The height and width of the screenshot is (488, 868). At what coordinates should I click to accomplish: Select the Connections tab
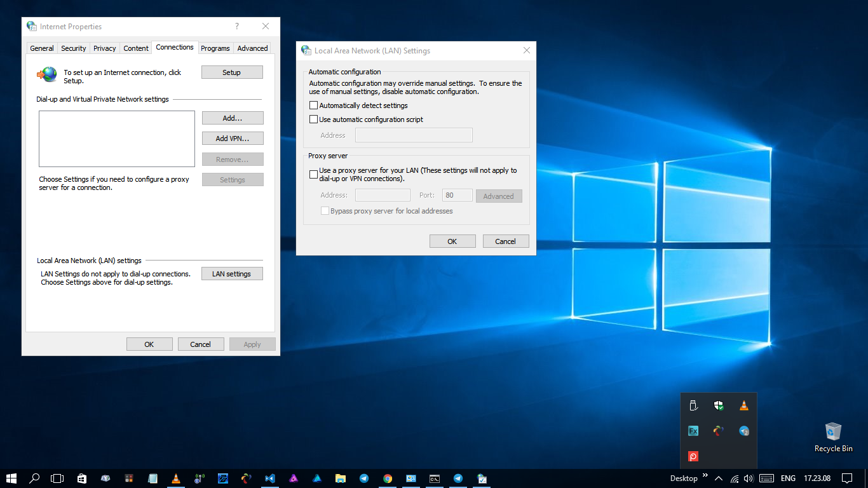pyautogui.click(x=175, y=47)
